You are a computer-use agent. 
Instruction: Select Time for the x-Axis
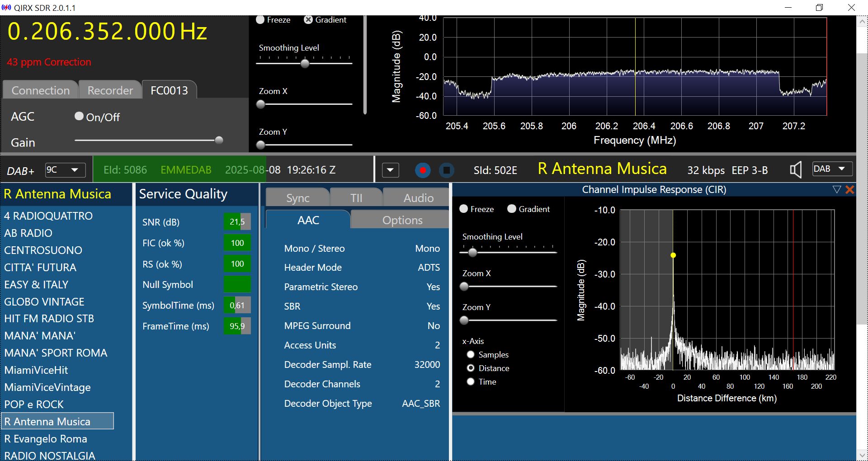(x=471, y=382)
